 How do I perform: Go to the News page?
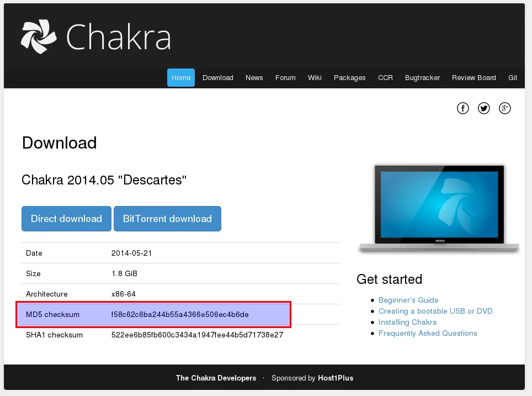254,78
